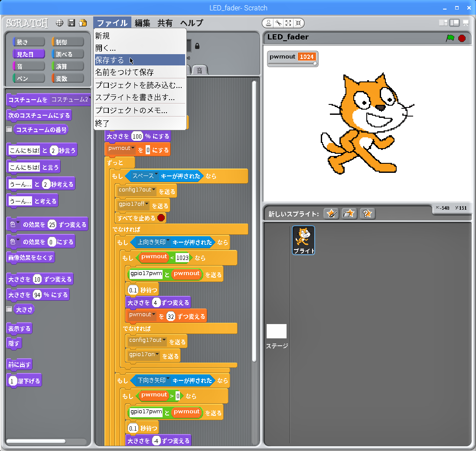Screen dimensions: 476x451
Task: Choose 新規 from the file menu
Action: pos(140,36)
